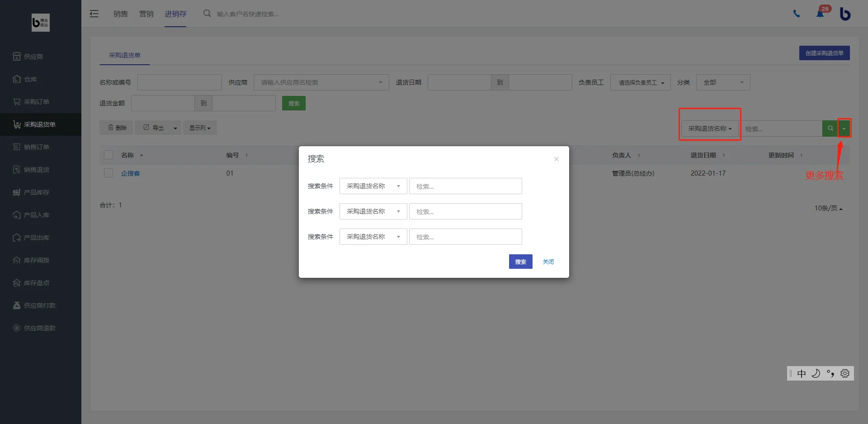Click the phone icon in the header
This screenshot has height=424, width=868.
(x=797, y=14)
